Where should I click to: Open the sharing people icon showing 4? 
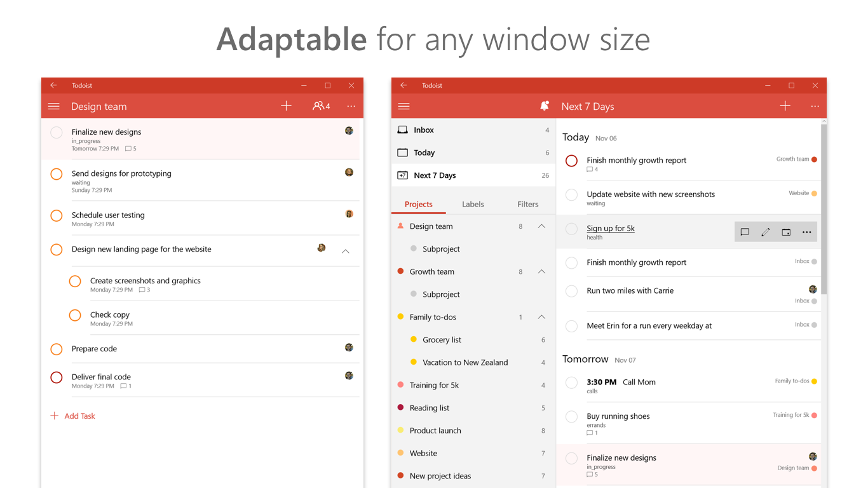pos(321,106)
